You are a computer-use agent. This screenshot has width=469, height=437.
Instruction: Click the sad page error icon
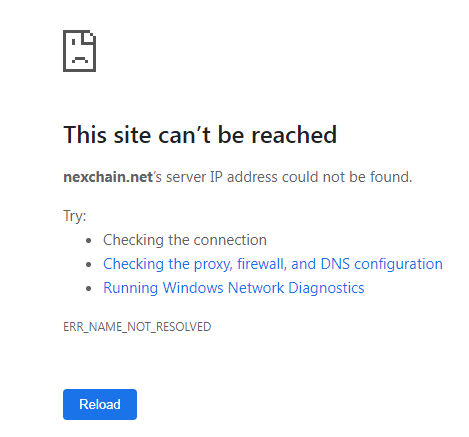pyautogui.click(x=79, y=51)
